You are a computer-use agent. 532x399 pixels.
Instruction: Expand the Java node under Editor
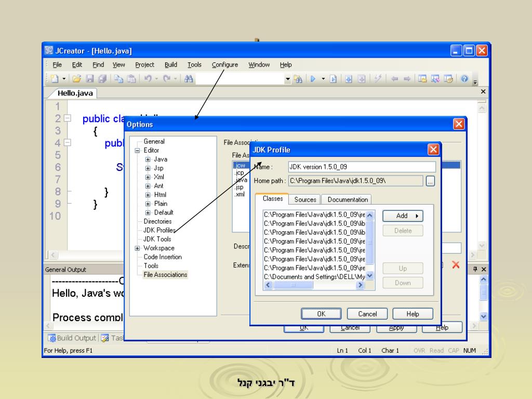[x=148, y=159]
